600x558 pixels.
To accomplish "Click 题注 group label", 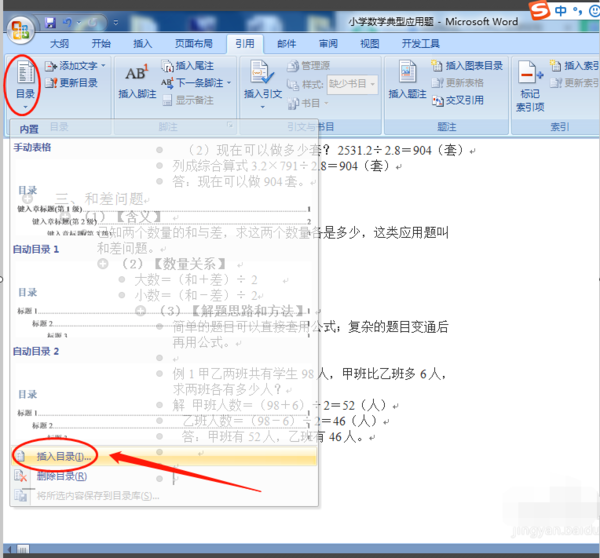I will click(446, 127).
